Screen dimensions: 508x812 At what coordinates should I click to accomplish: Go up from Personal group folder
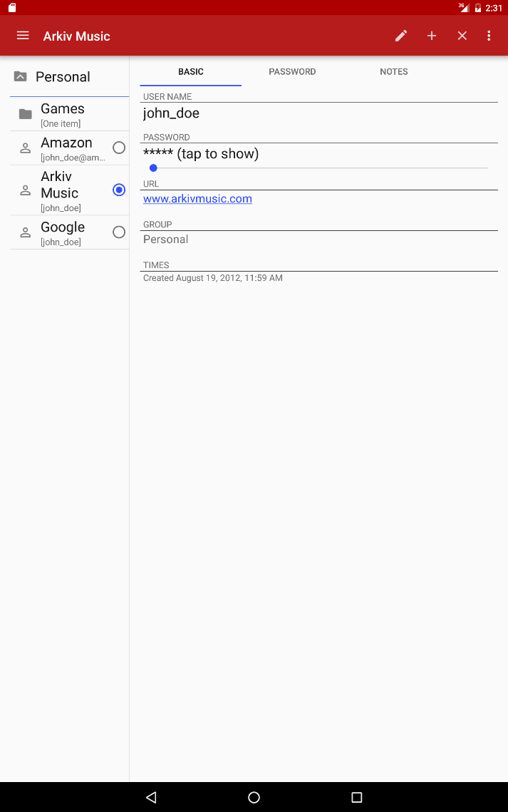tap(20, 77)
